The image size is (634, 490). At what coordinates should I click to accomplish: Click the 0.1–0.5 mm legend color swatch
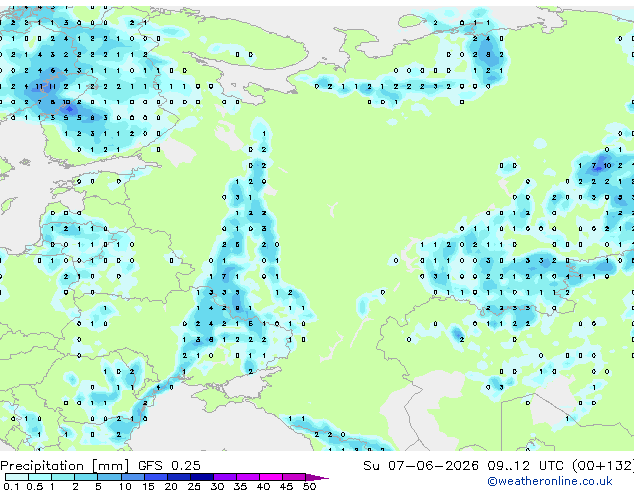tap(17, 477)
